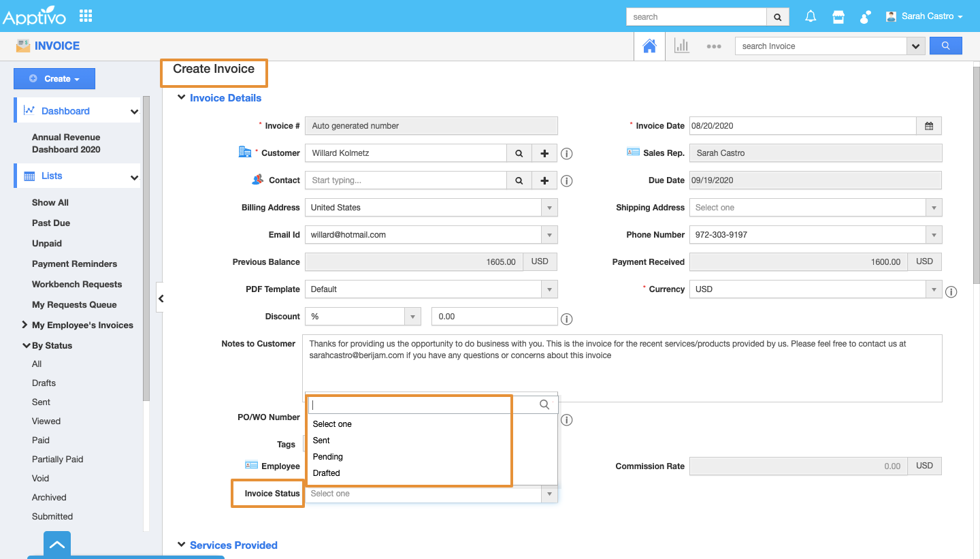The image size is (980, 559).
Task: Click the notifications bell icon
Action: (x=811, y=16)
